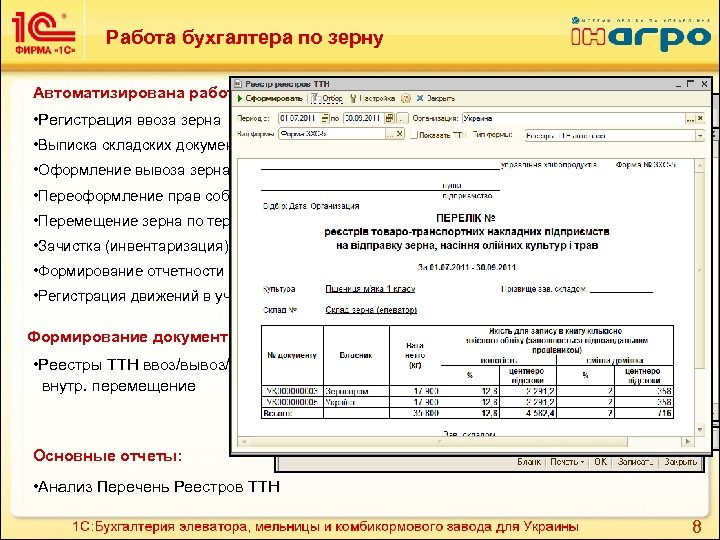The width and height of the screenshot is (720, 540).
Task: Click the period selection ellipsis button
Action: click(x=402, y=118)
